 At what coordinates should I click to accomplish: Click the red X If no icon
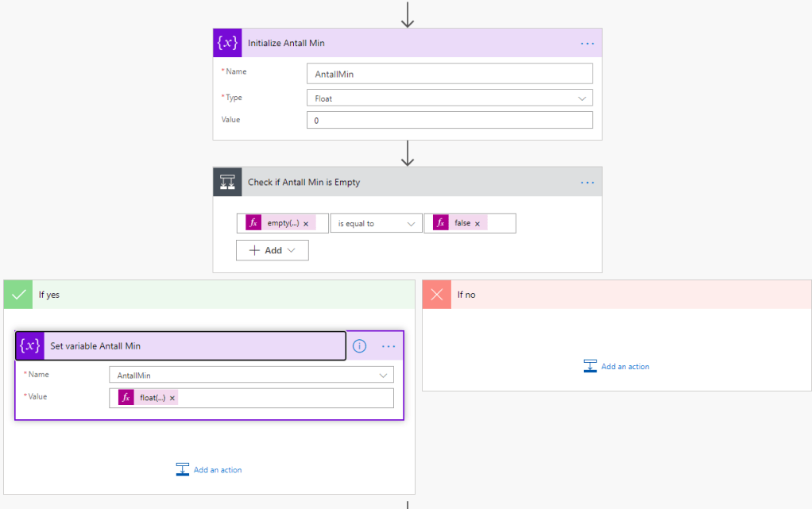436,295
